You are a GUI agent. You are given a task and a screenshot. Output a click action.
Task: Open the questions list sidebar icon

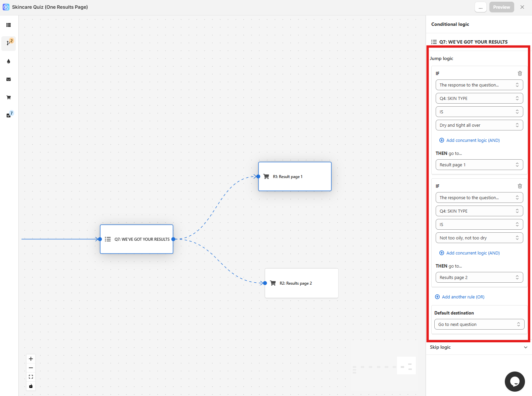9,25
